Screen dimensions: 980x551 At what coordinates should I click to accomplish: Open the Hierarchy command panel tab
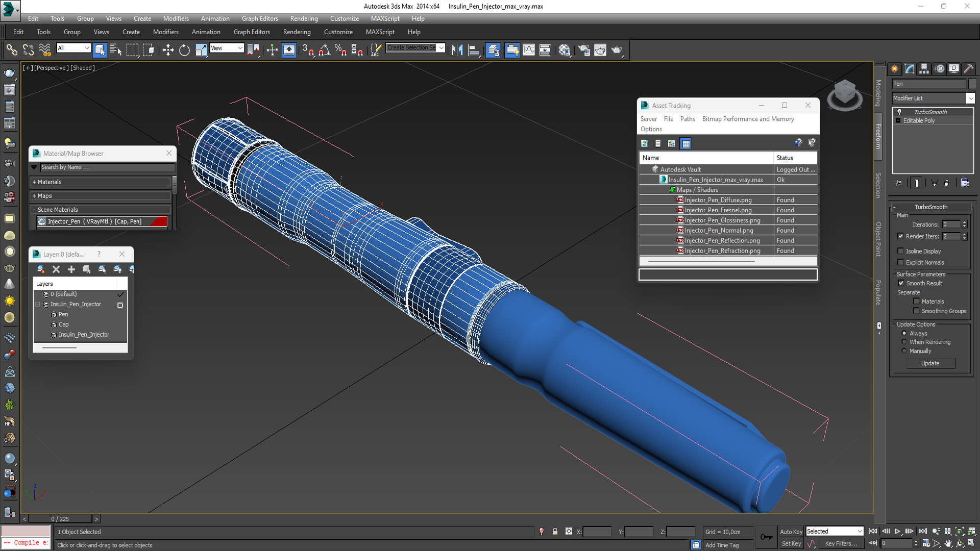tap(924, 69)
